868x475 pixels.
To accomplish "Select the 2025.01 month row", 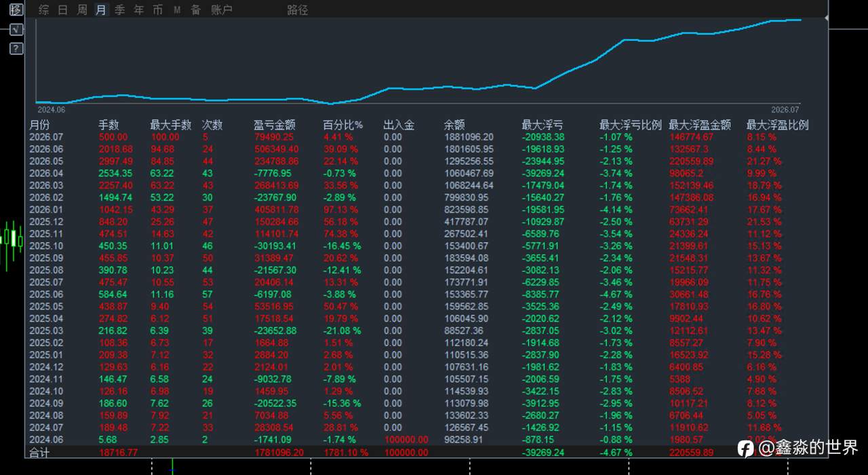I will (x=420, y=355).
